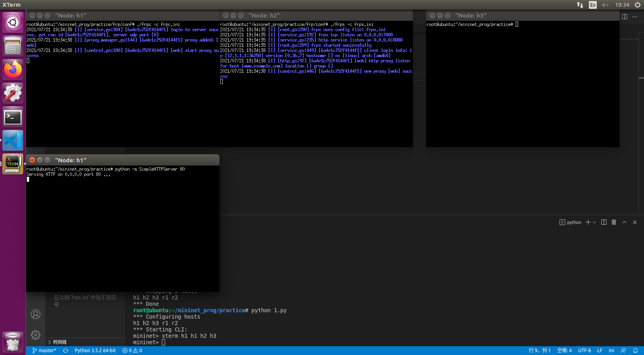Split the terminal panel
The width and height of the screenshot is (644, 355).
(x=604, y=222)
